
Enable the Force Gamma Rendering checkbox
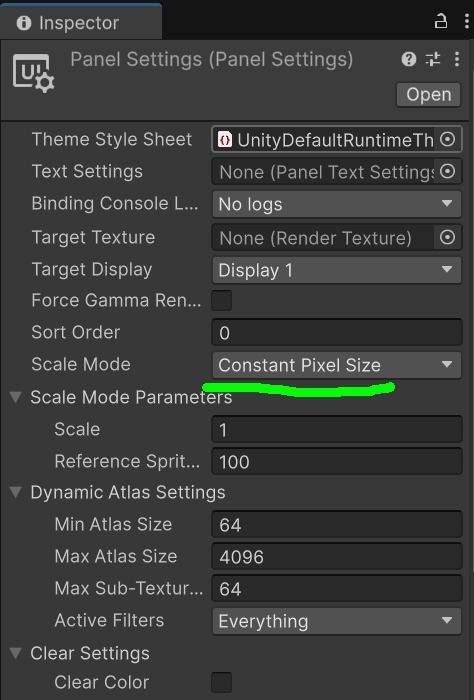(221, 300)
